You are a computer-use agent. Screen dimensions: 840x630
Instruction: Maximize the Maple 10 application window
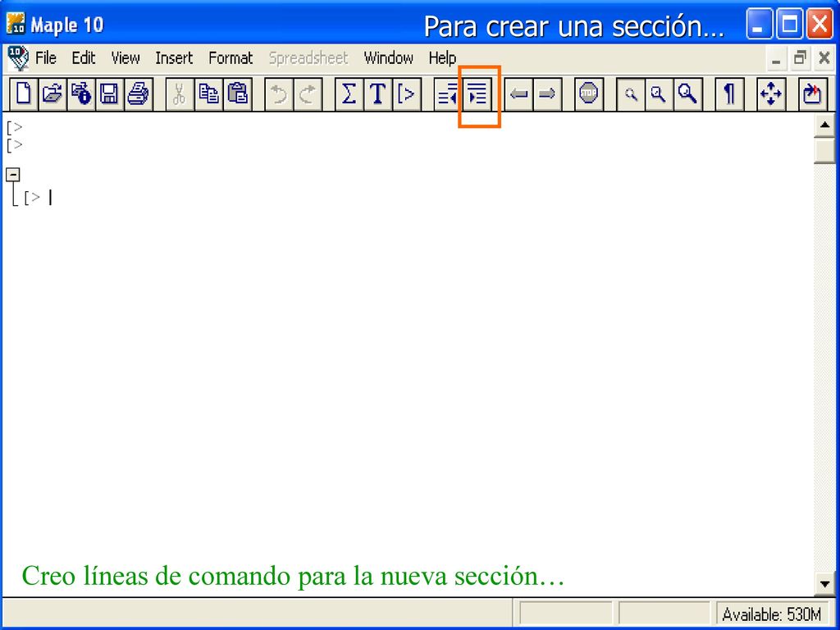pyautogui.click(x=790, y=24)
